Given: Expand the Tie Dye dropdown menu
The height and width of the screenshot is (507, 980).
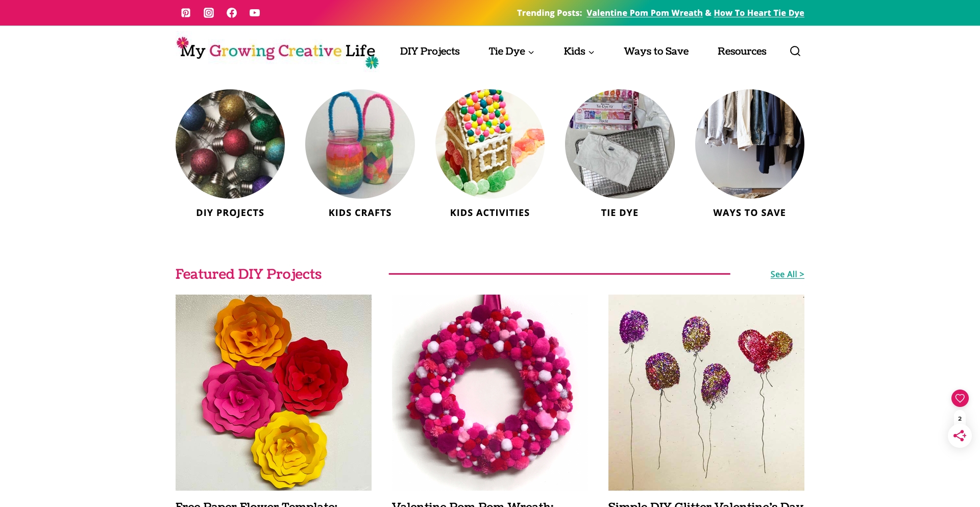Looking at the screenshot, I should coord(511,51).
